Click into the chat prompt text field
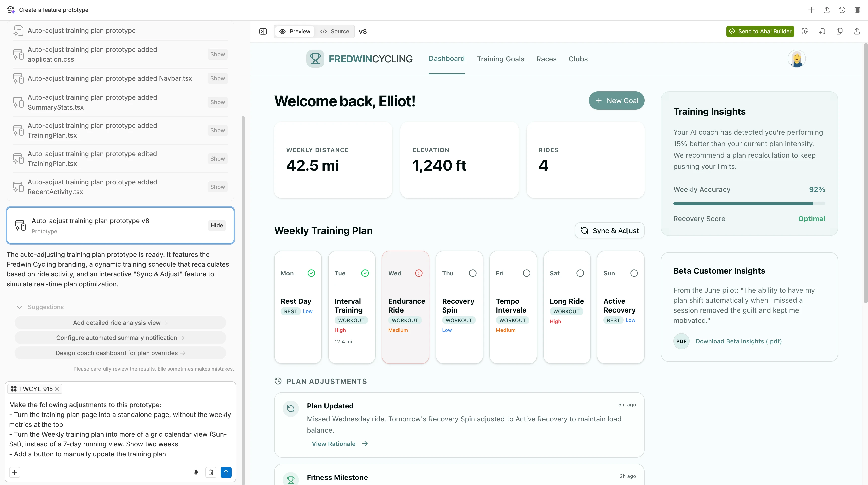This screenshot has width=868, height=485. (120, 429)
